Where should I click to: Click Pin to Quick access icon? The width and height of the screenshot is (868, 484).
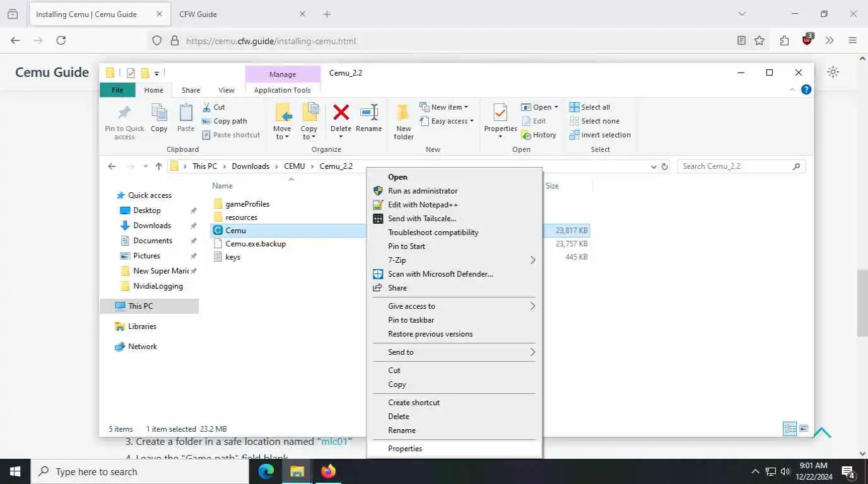[x=124, y=113]
